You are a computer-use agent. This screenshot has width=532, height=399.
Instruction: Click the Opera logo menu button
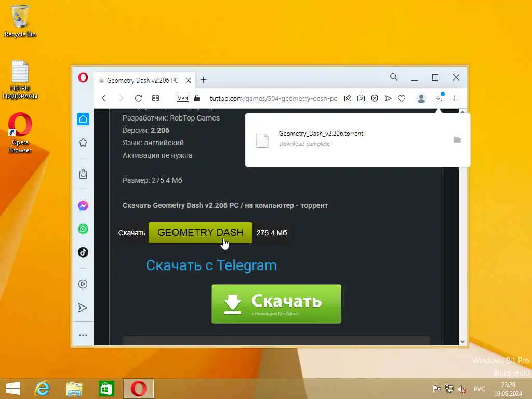83,78
